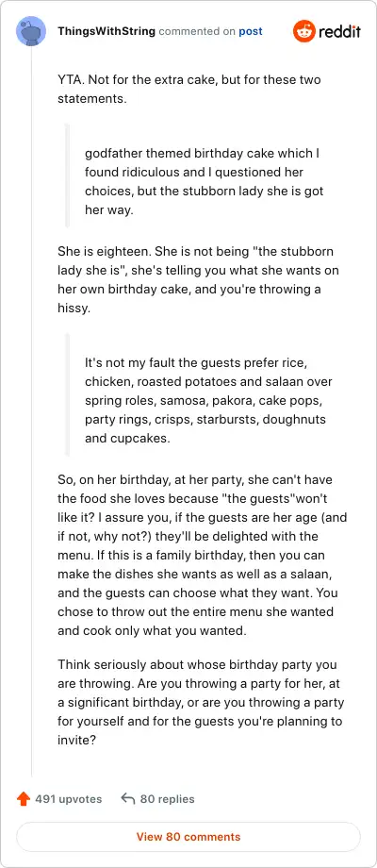The image size is (377, 868).
Task: Select the "491 upvotes" count
Action: point(69,799)
